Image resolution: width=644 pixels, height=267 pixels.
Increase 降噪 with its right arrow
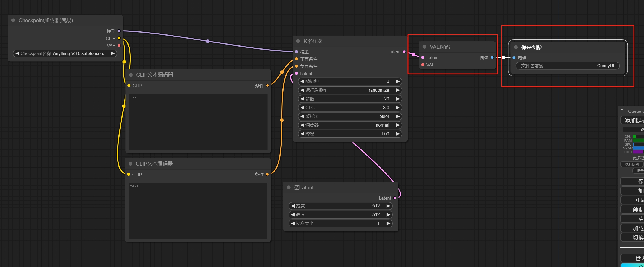pos(398,134)
